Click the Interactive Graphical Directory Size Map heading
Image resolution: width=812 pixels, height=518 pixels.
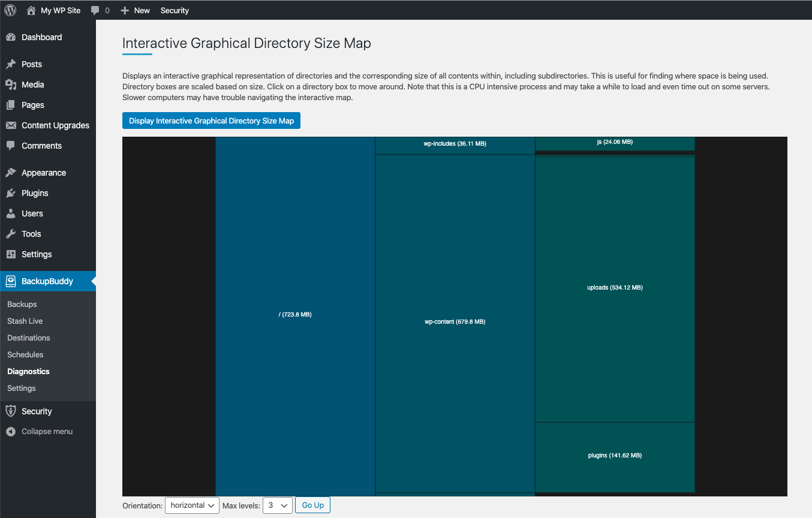(x=246, y=43)
